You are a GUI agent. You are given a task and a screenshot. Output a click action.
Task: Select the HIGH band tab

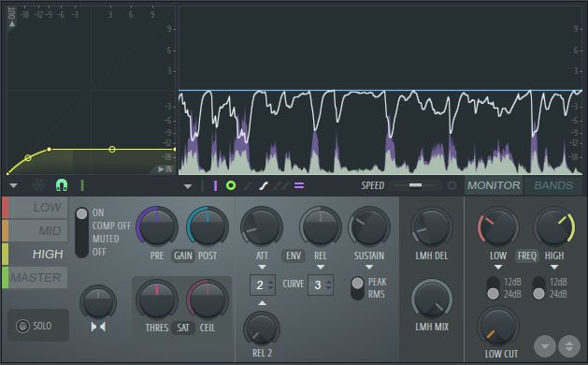[x=36, y=255]
